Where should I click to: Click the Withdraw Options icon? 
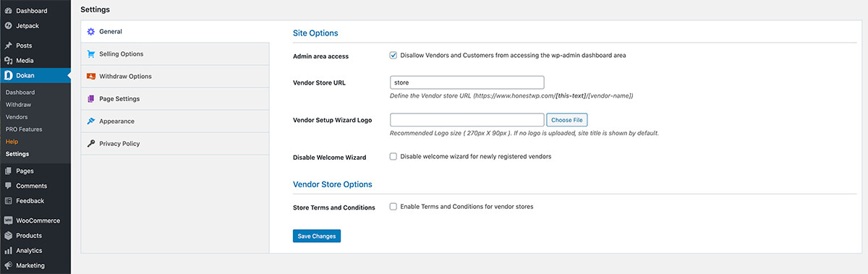click(x=91, y=76)
